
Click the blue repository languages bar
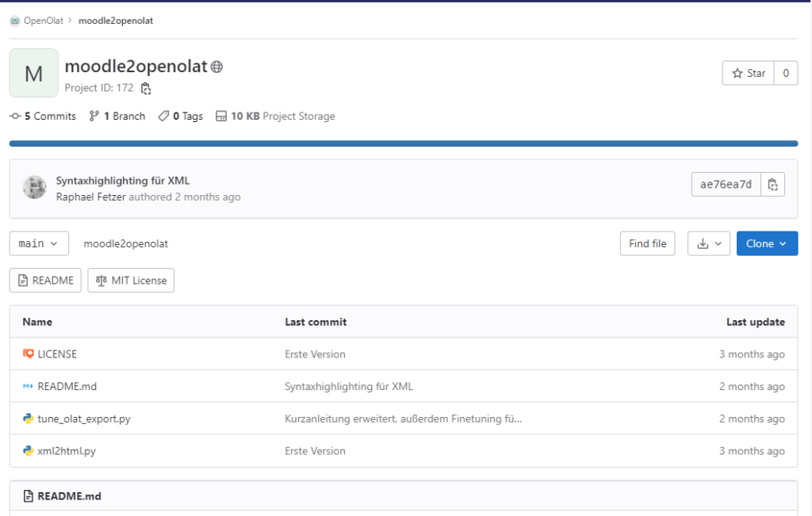click(x=404, y=143)
